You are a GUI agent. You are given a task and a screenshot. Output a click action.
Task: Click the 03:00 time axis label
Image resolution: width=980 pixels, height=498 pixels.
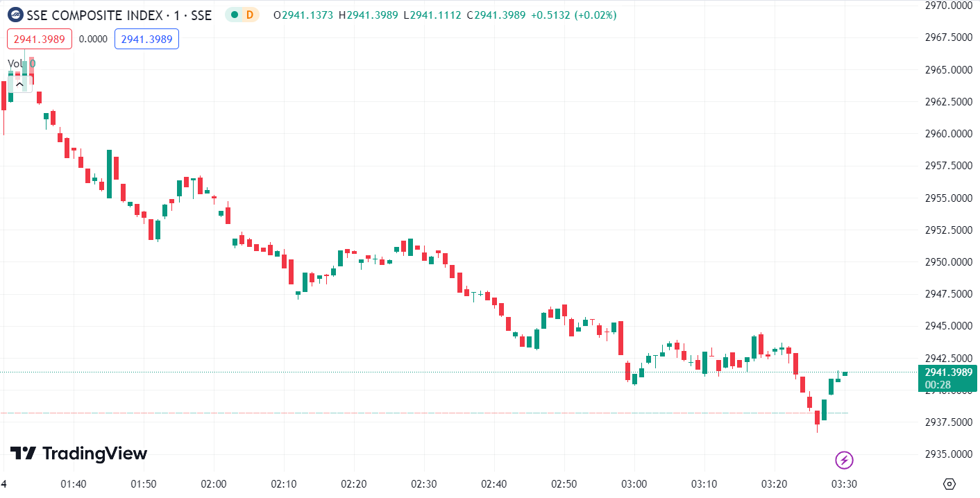coord(634,483)
